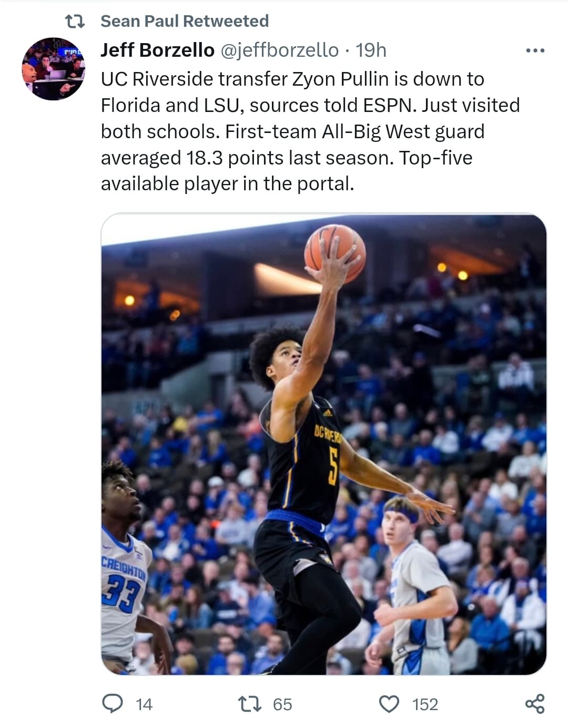This screenshot has width=568, height=728.
Task: Click the retweeted indicator icon beside Sean Paul
Action: [74, 22]
